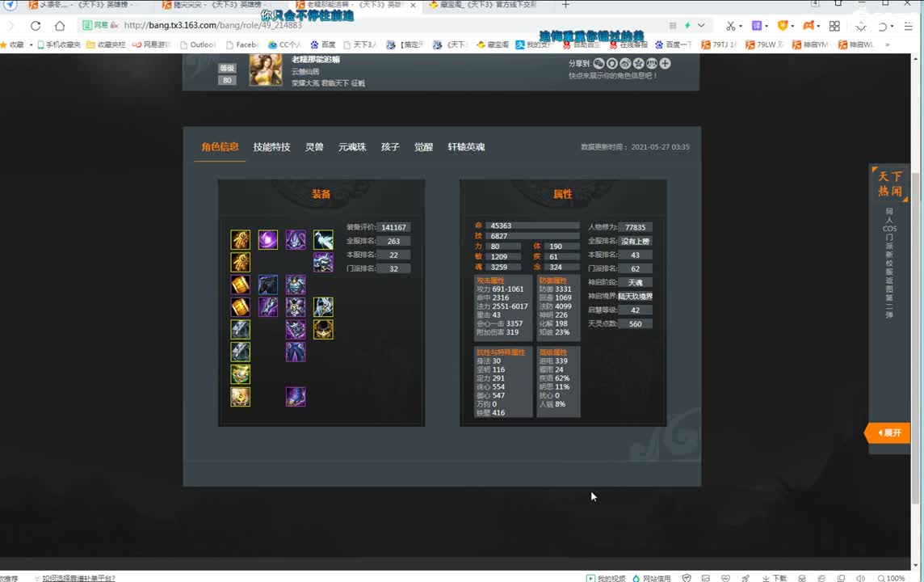View the golden ornament with dark center

pos(324,329)
